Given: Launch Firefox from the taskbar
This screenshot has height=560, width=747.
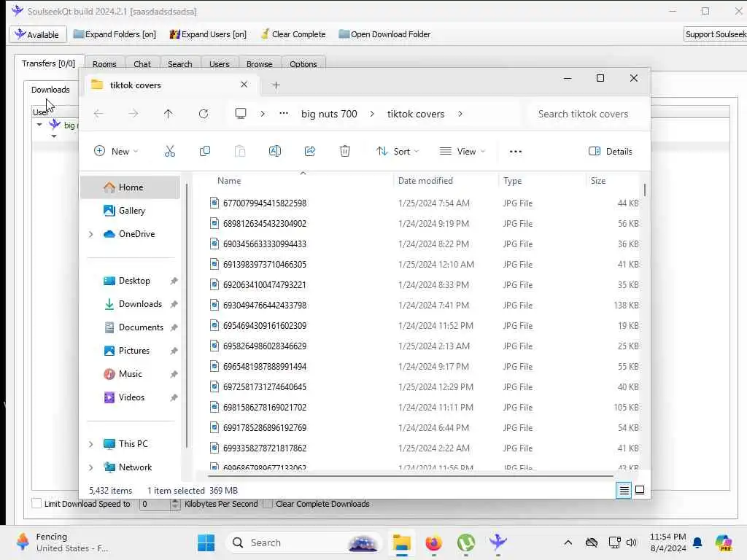Looking at the screenshot, I should coord(433,542).
